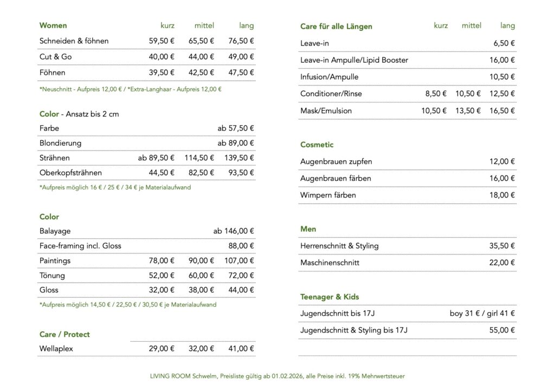
Task: Click the LIVING ROOM Schwelm footer text
Action: click(277, 376)
